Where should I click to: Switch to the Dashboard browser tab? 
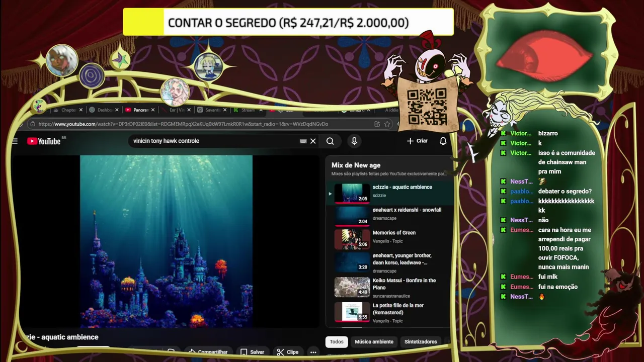103,110
